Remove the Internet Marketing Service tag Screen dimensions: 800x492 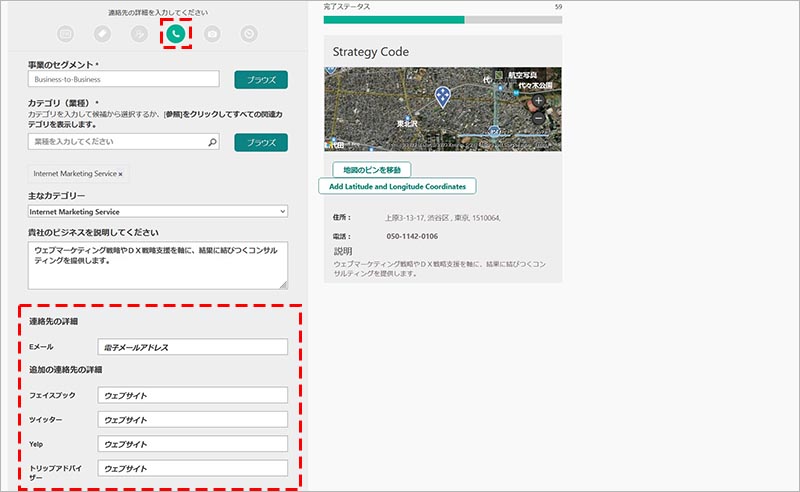click(121, 174)
